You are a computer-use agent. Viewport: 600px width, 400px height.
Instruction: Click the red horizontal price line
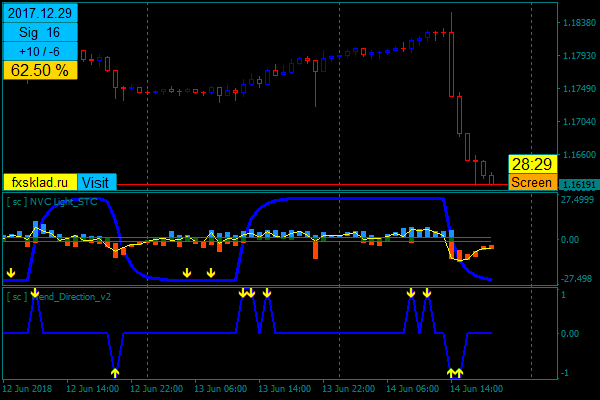coord(312,184)
